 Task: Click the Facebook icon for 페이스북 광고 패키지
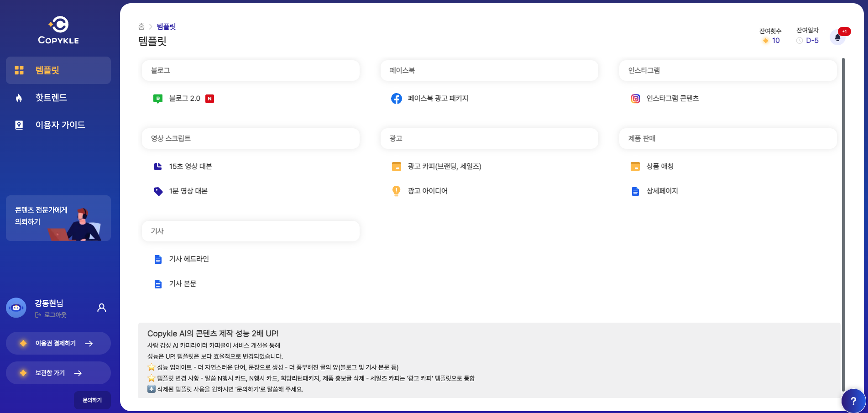[x=396, y=99]
